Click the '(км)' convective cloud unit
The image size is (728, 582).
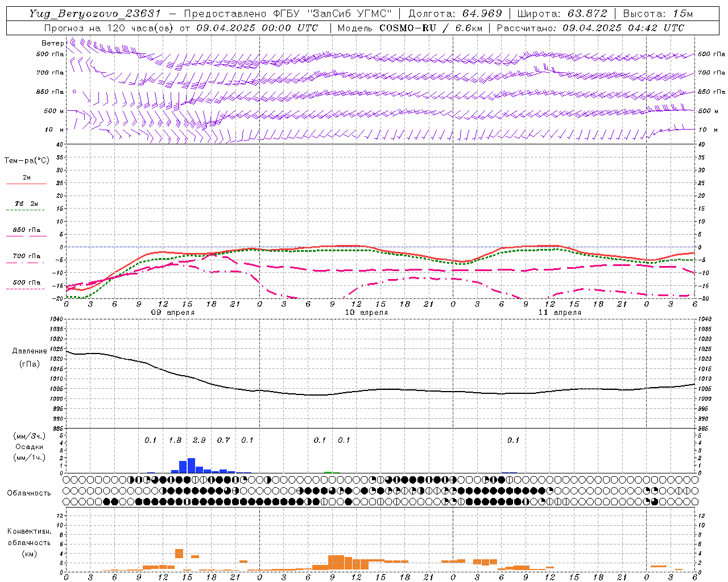point(29,554)
